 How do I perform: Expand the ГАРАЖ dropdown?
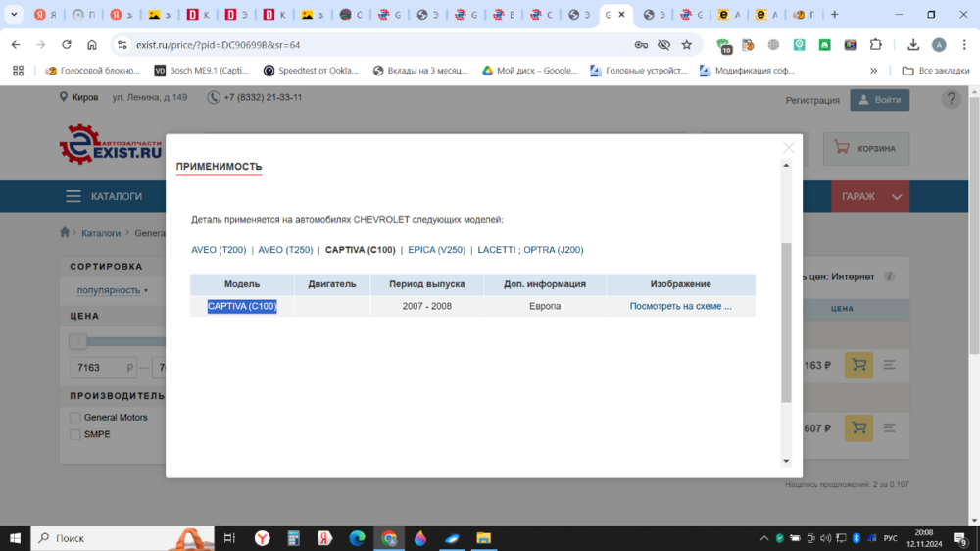(x=870, y=196)
